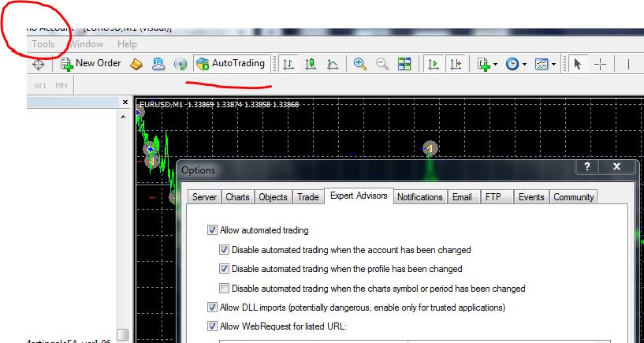644x343 pixels.
Task: Click the EURUSD,M1 chart price header
Action: (219, 104)
